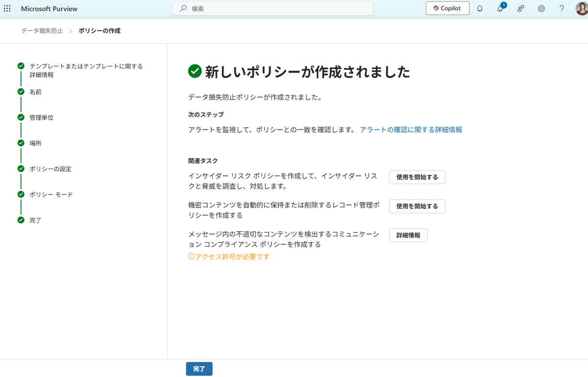Viewport: 588px width, 377px height.
Task: Select the ポリシー モード wizard step
Action: pyautogui.click(x=51, y=195)
